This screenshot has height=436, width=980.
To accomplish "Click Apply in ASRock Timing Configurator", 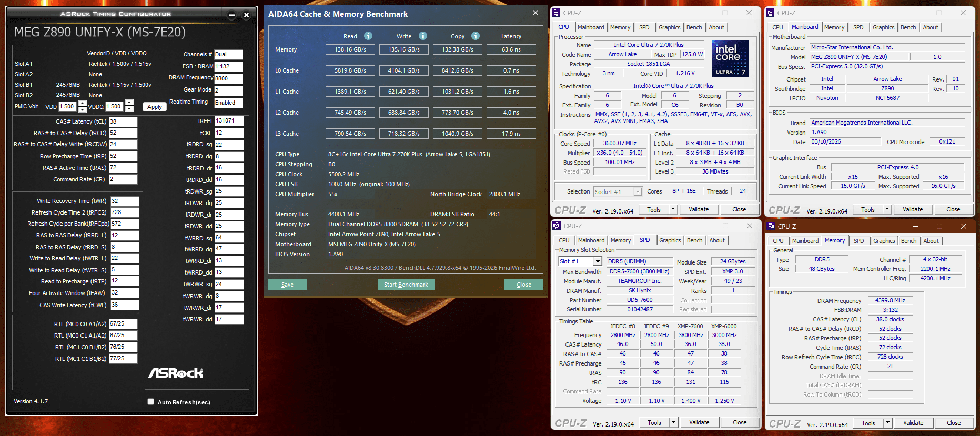I will coord(155,107).
